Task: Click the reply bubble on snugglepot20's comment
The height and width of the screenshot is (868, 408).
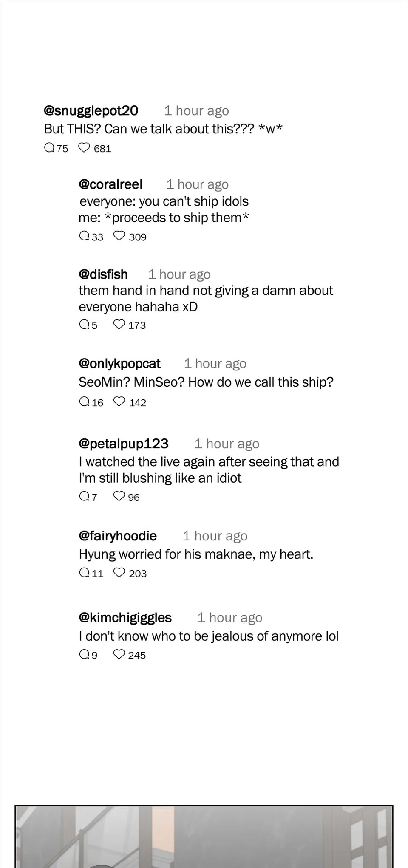Action: [49, 148]
